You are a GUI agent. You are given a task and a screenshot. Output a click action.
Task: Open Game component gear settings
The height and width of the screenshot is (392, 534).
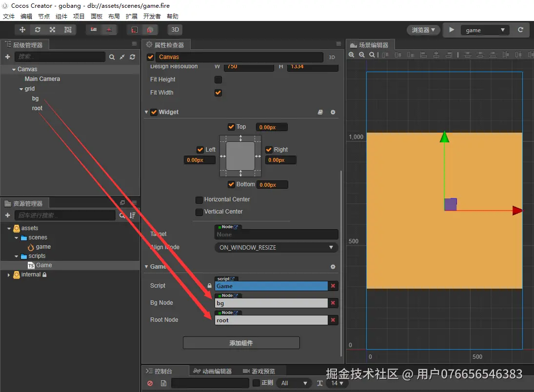(333, 267)
